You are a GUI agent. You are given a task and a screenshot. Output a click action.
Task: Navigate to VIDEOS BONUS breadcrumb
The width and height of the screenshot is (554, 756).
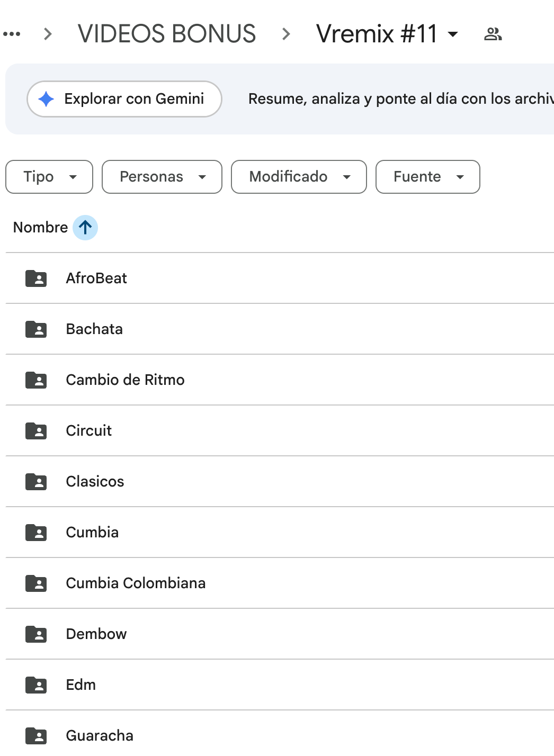coord(167,33)
